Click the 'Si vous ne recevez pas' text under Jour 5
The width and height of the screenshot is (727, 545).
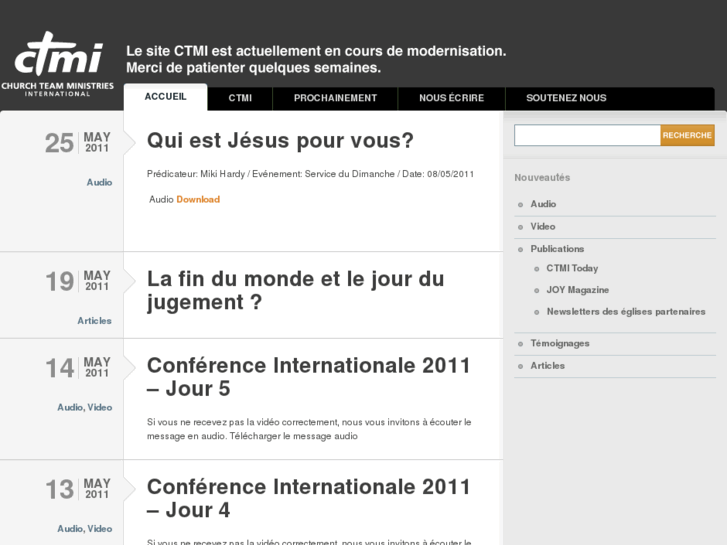tap(309, 429)
